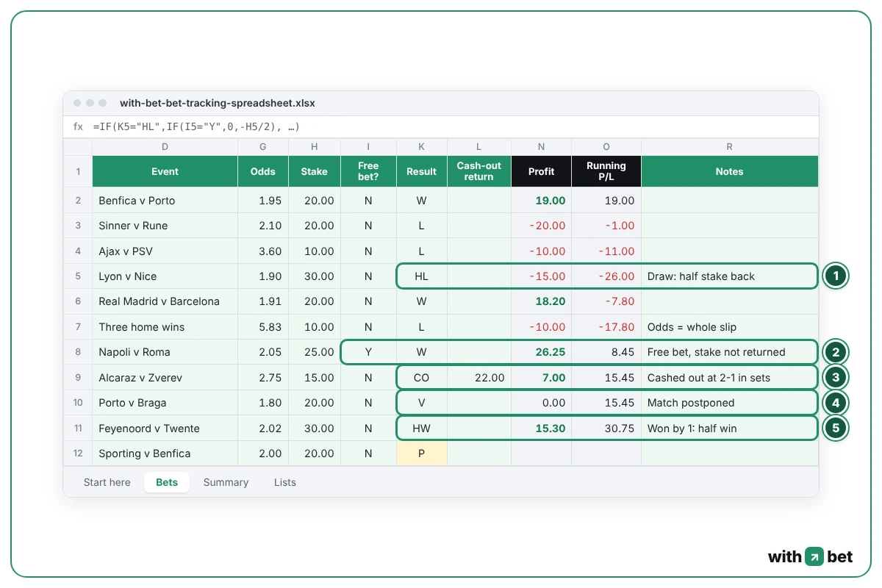Click the Odds header cell
This screenshot has width=882, height=588.
pos(263,171)
